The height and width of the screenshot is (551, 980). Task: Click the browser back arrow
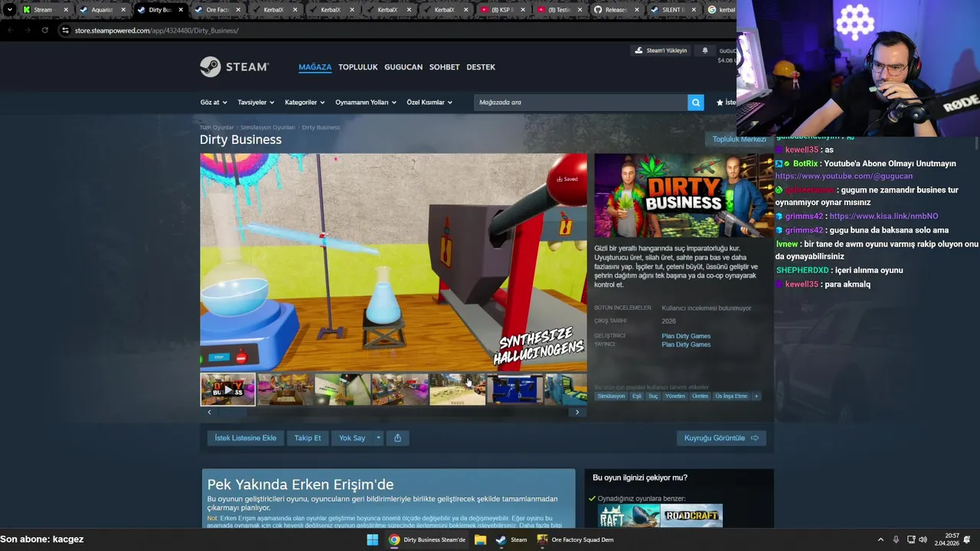[10, 31]
